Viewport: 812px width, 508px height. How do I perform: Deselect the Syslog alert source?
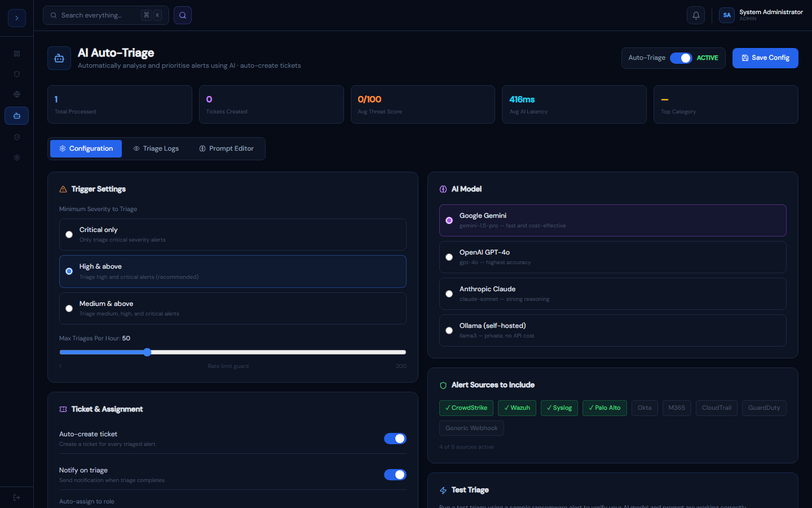click(x=559, y=408)
